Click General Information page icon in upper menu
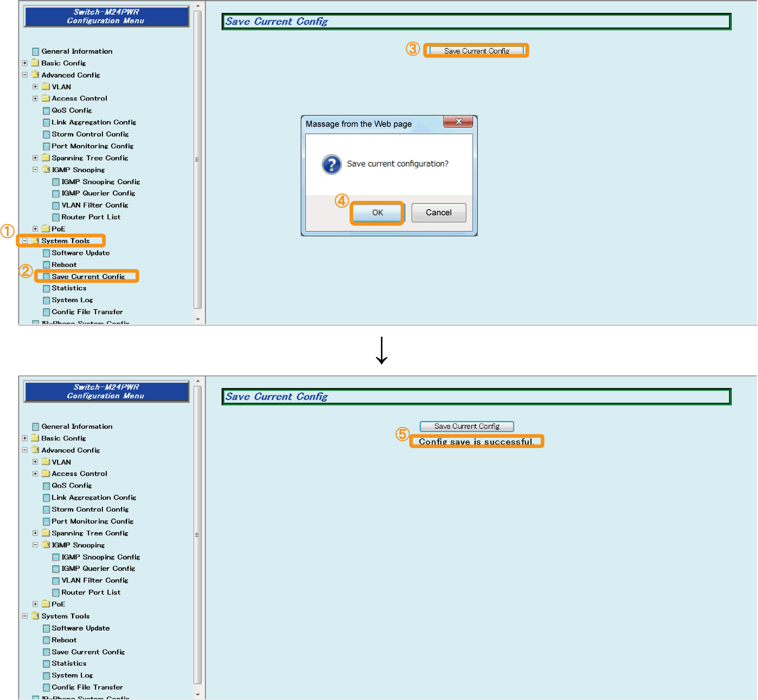The image size is (758, 700). [x=36, y=52]
